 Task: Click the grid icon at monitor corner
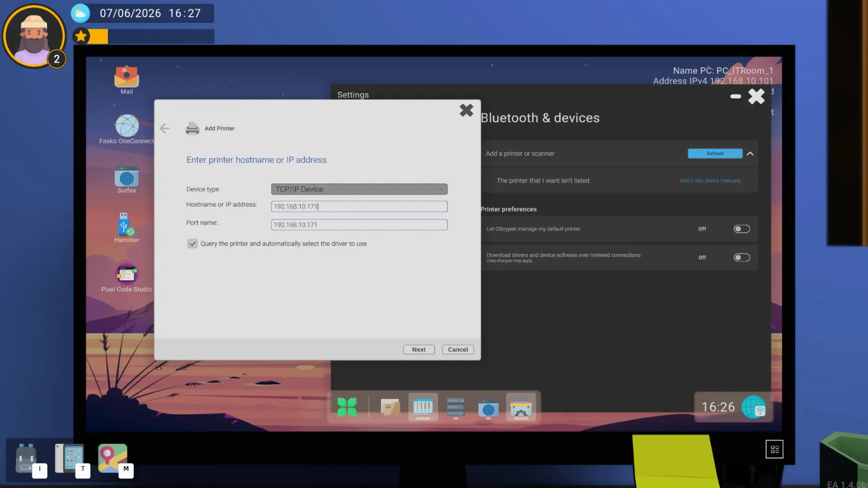click(x=774, y=449)
